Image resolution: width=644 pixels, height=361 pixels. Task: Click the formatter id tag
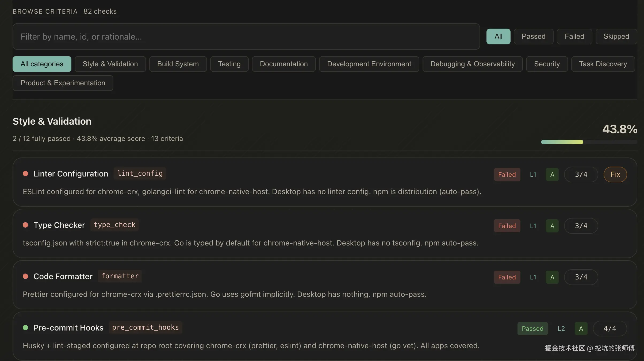point(120,276)
